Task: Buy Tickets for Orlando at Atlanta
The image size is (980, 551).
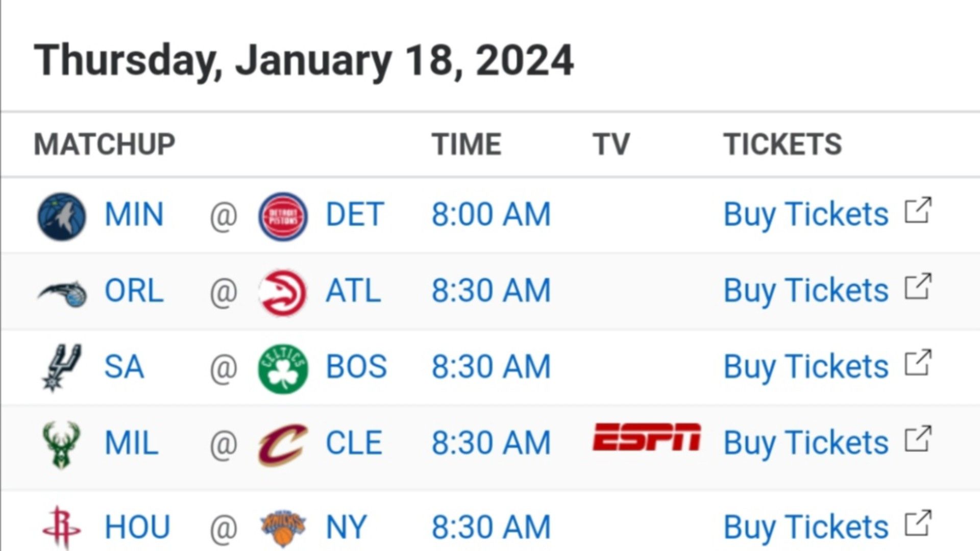Action: tap(806, 291)
